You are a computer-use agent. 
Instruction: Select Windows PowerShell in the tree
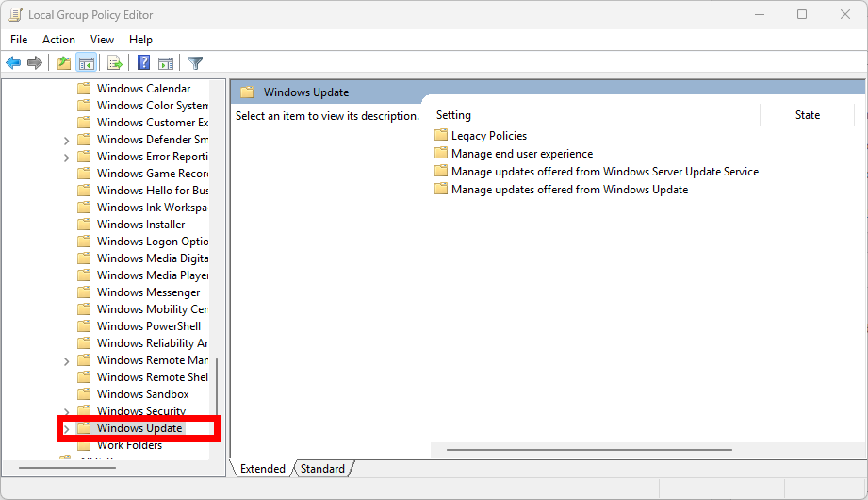coord(148,326)
